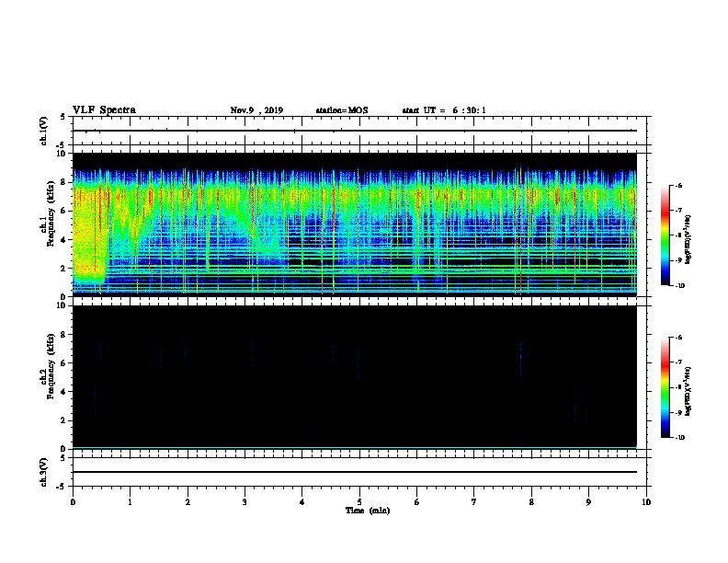Click time axis tick label "6" below ch.3 panel
This screenshot has width=728, height=563.
417,502
